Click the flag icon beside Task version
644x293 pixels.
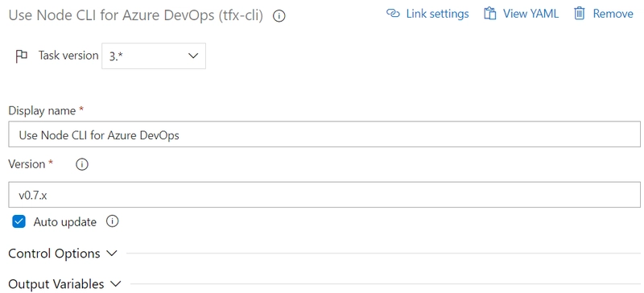pos(21,56)
